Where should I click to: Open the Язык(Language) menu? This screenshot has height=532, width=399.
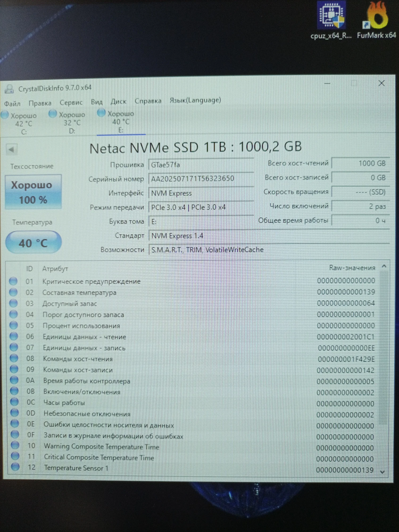(x=196, y=100)
